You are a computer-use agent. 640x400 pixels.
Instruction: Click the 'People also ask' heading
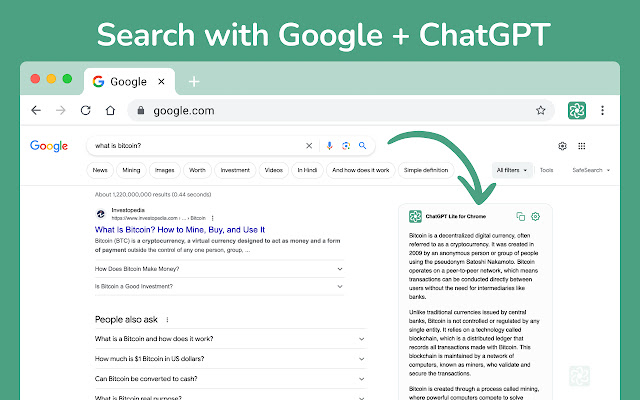pos(126,320)
